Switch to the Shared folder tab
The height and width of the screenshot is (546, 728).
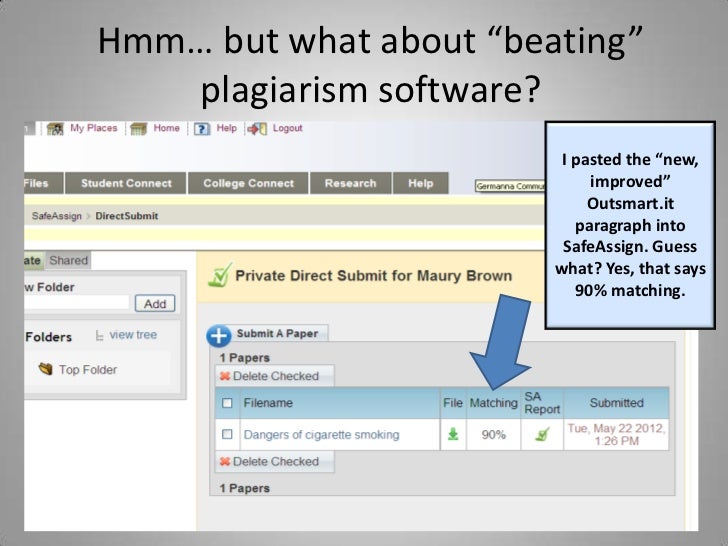pyautogui.click(x=68, y=260)
